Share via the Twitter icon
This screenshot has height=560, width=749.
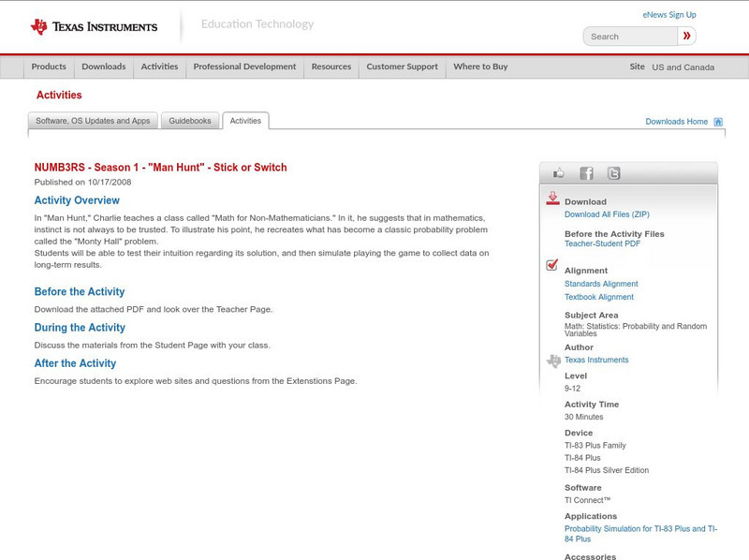pos(613,173)
